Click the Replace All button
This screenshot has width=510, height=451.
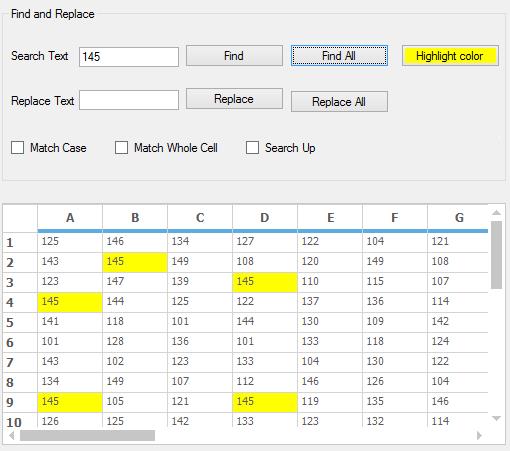coord(339,101)
